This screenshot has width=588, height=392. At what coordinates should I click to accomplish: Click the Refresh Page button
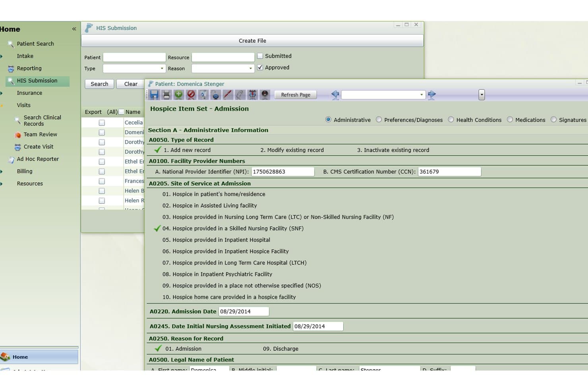(296, 95)
